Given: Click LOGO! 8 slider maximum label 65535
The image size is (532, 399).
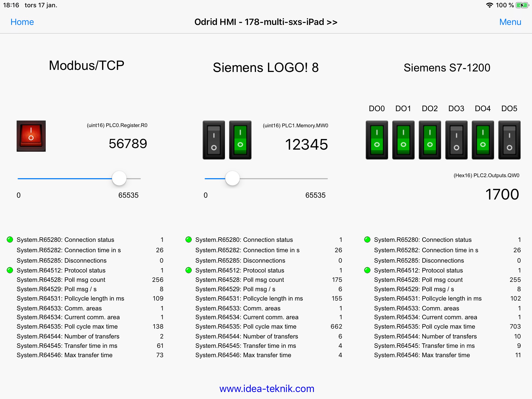Looking at the screenshot, I should 315,195.
